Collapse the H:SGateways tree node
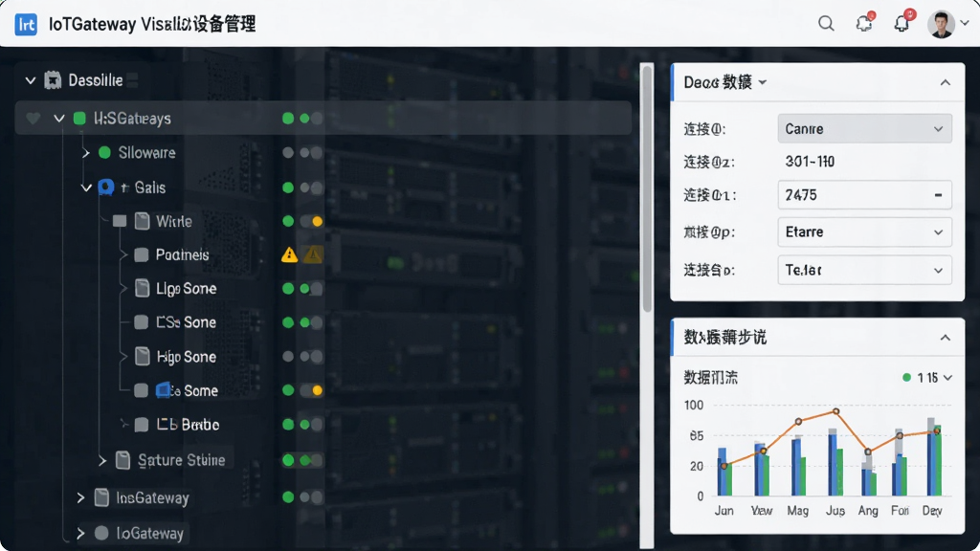The width and height of the screenshot is (980, 551). point(58,118)
